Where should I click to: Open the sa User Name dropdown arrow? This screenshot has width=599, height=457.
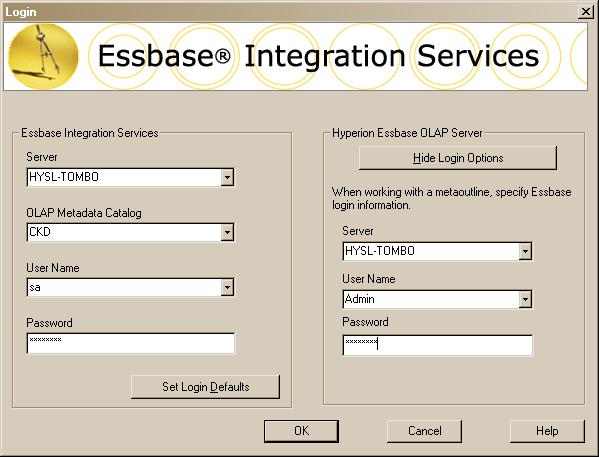tap(227, 287)
